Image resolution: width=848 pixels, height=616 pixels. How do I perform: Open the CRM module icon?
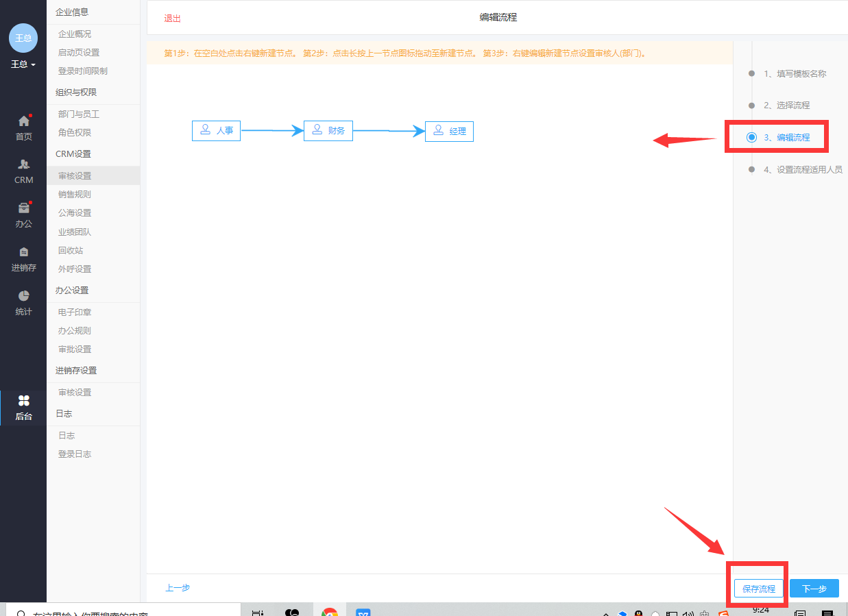click(x=23, y=171)
